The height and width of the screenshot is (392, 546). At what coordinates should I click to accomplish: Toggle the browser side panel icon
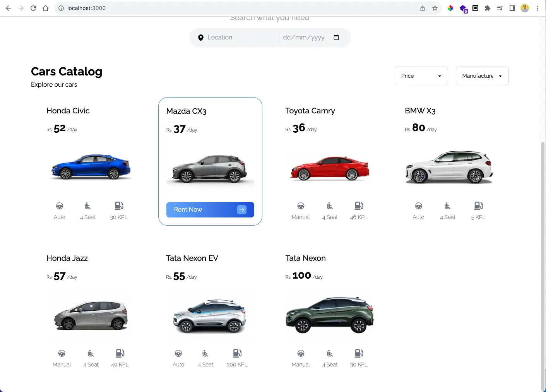[512, 8]
